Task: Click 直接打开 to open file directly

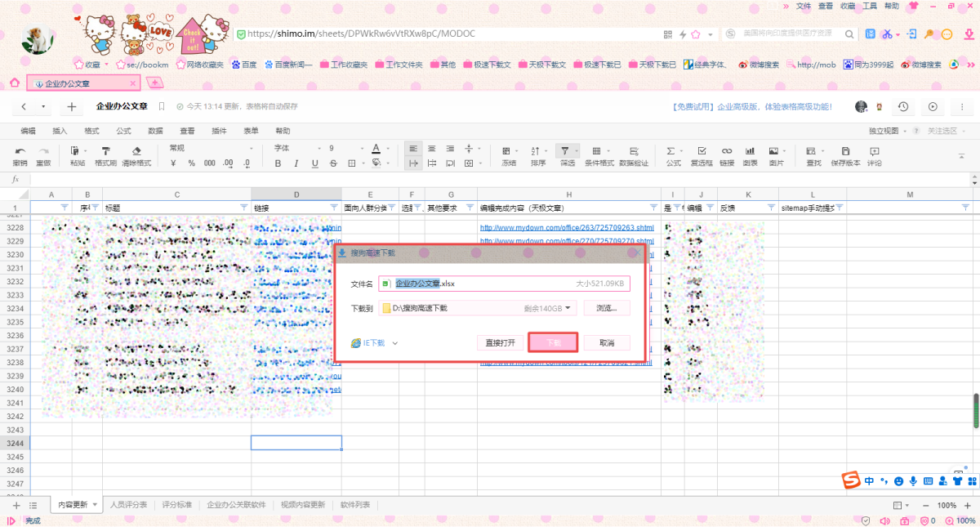Action: [x=500, y=342]
